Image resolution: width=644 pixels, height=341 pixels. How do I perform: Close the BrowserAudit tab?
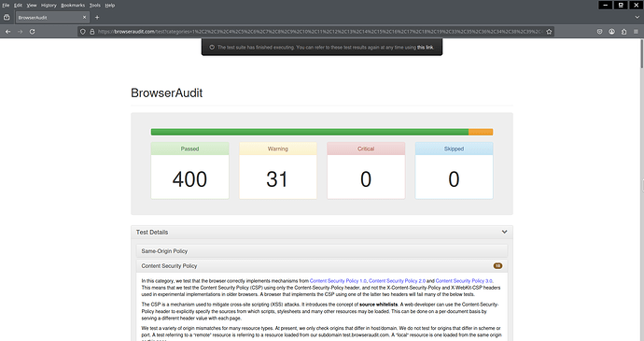click(84, 17)
